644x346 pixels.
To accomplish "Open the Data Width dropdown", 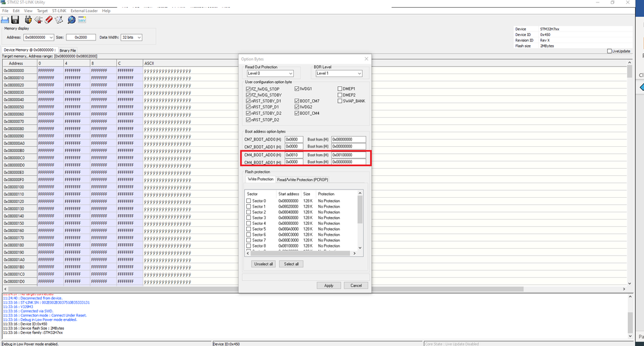I will pos(132,37).
